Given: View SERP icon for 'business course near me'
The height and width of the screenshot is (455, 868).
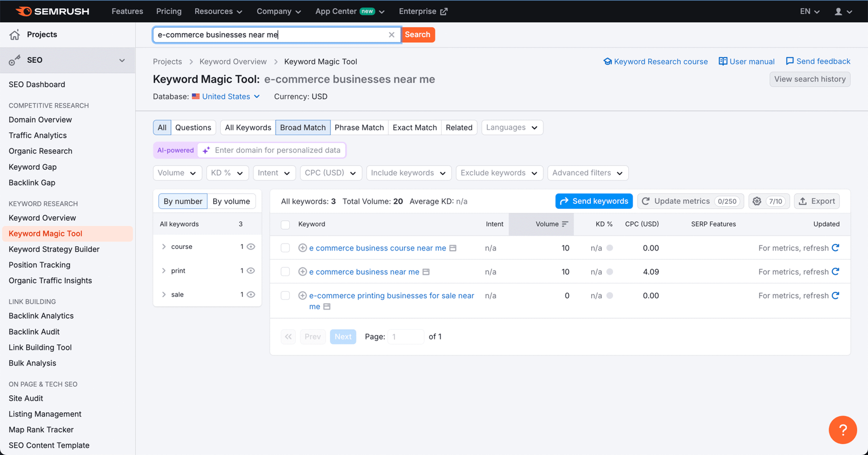Looking at the screenshot, I should tap(453, 248).
